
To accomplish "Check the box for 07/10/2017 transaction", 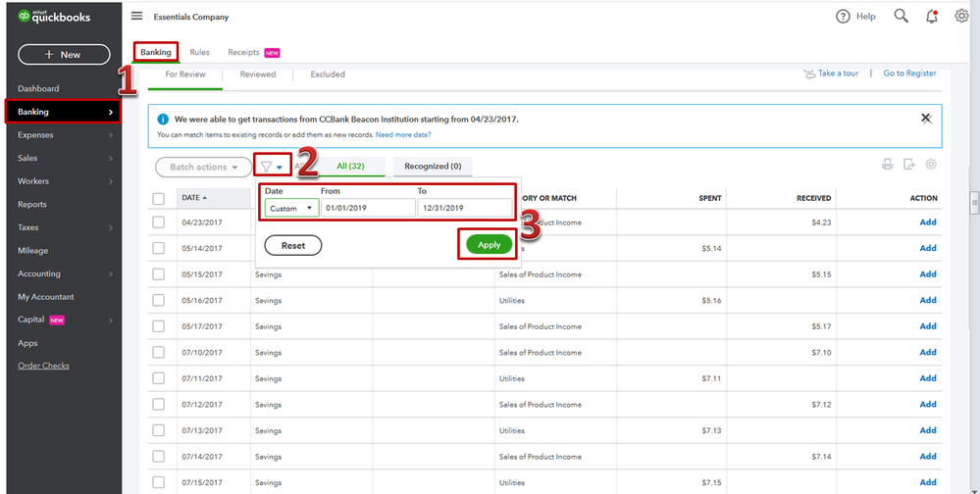I will (x=159, y=353).
